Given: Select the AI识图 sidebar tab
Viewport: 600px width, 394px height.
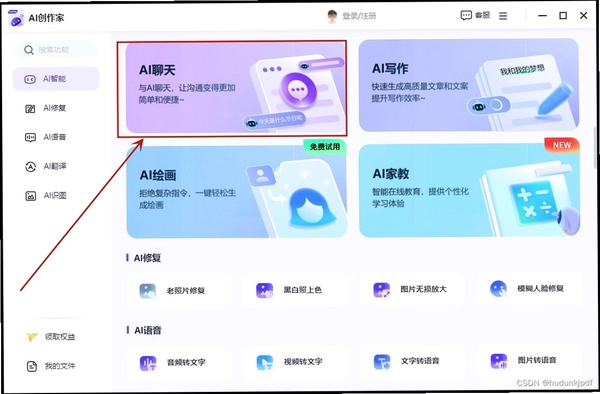Looking at the screenshot, I should (x=56, y=196).
